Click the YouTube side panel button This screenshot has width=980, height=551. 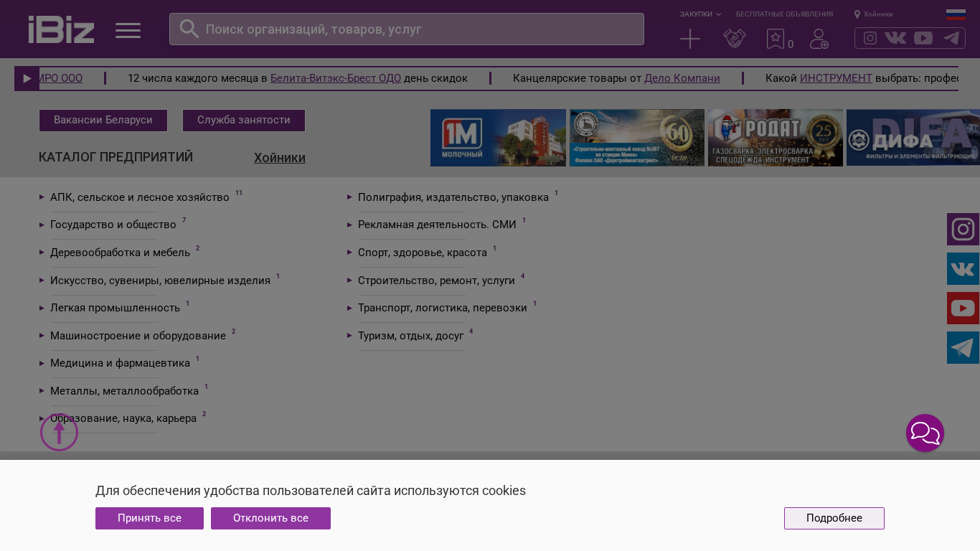click(963, 309)
